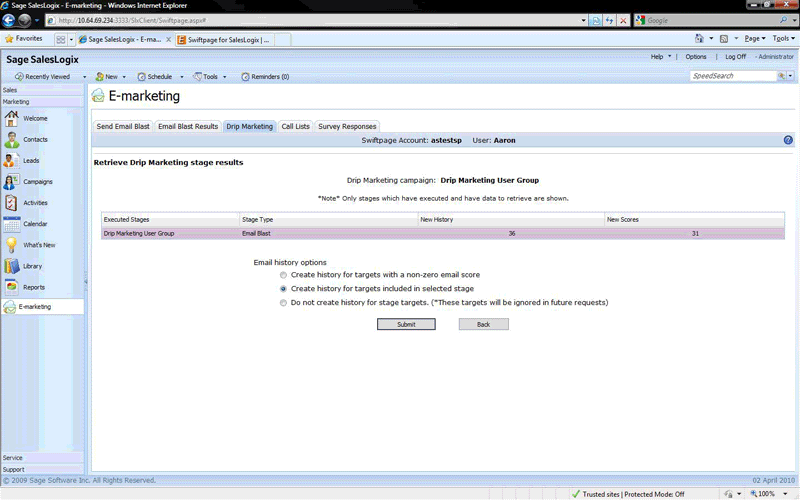Click the browser Forward arrow button
The height and width of the screenshot is (500, 800).
[x=24, y=20]
